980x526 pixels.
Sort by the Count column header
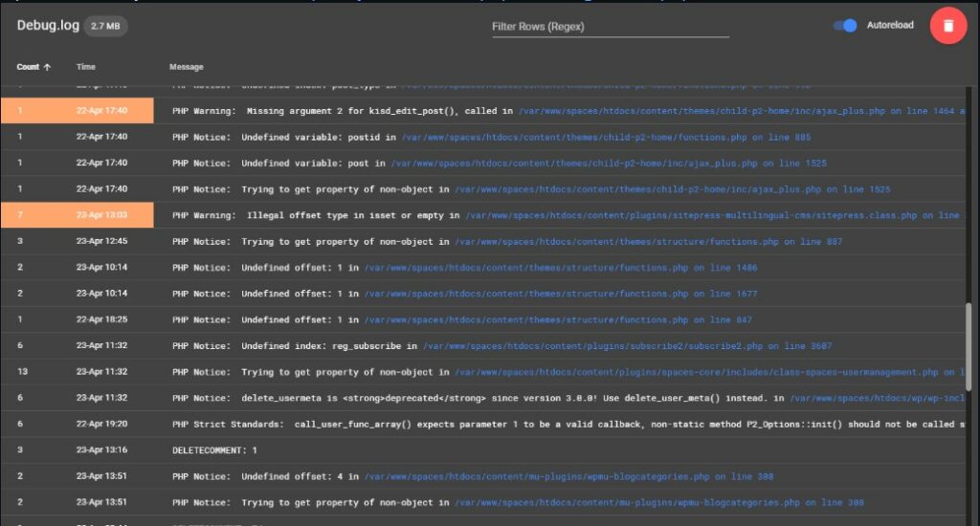point(28,67)
